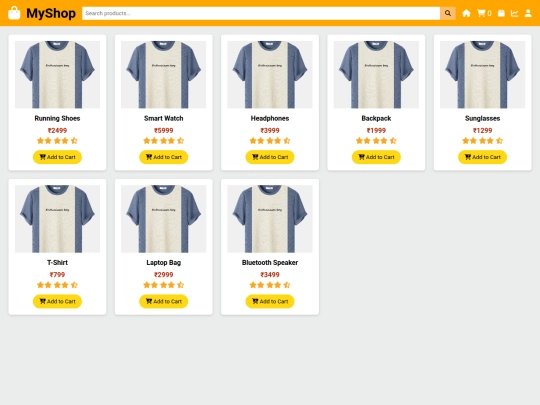Add Laptop Bag to cart
The image size is (540, 405).
click(x=164, y=301)
